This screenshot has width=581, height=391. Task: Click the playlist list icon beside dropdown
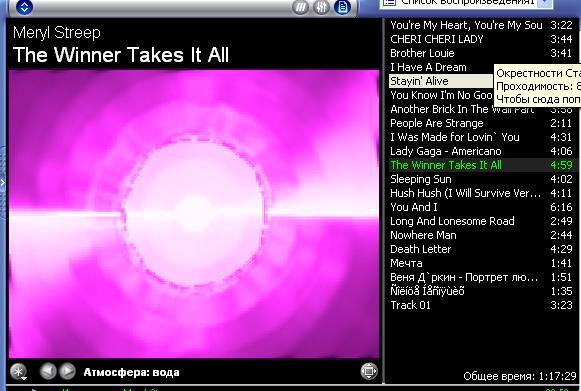tap(389, 3)
